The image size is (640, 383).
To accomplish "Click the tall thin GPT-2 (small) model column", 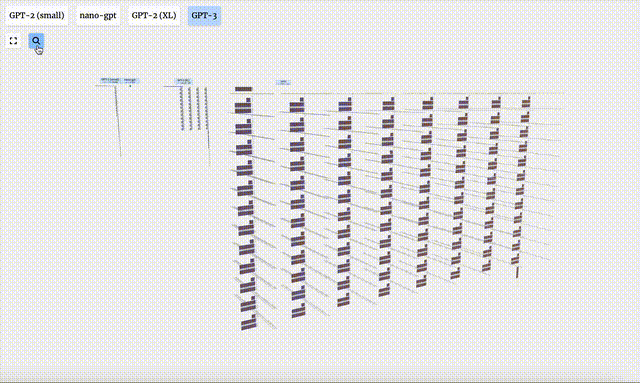I will [x=118, y=121].
